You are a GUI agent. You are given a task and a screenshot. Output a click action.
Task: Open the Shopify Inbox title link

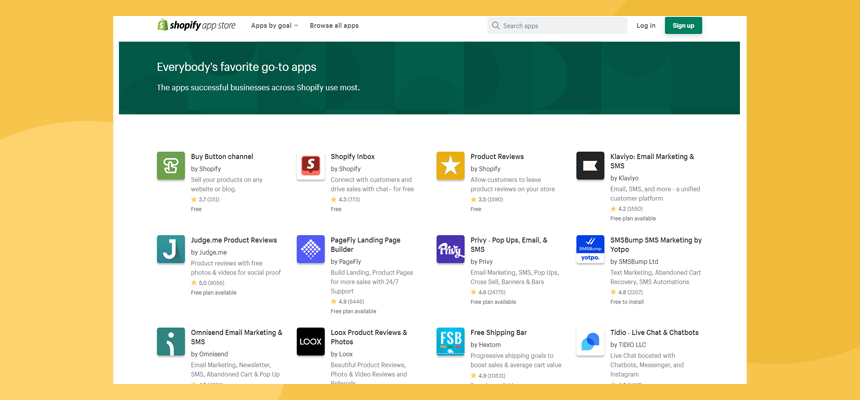coord(353,156)
